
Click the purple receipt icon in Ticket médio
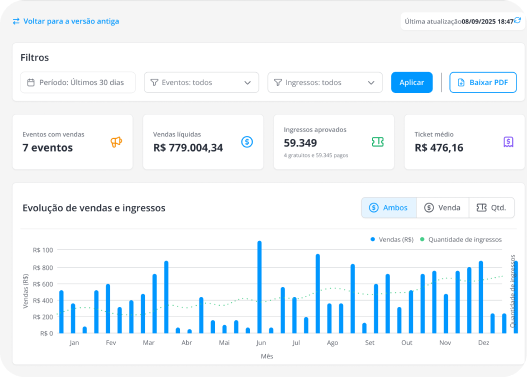509,142
